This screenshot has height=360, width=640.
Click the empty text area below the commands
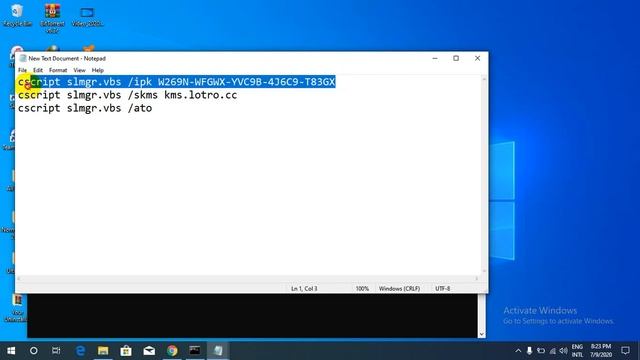(248, 196)
